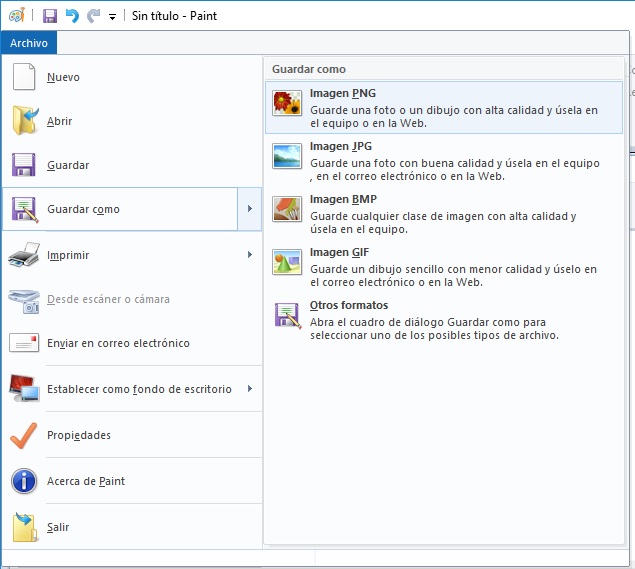Choose Salir to exit Paint
Image resolution: width=635 pixels, height=569 pixels.
[x=132, y=527]
